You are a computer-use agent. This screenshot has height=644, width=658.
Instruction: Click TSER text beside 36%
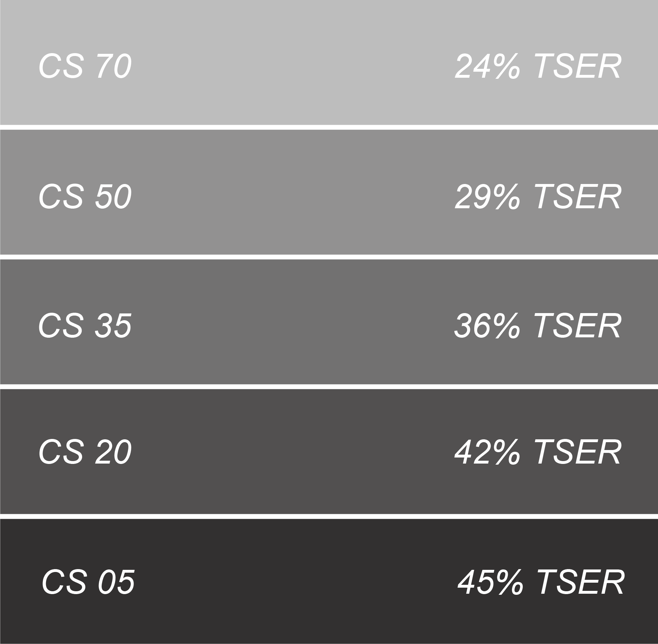(578, 326)
